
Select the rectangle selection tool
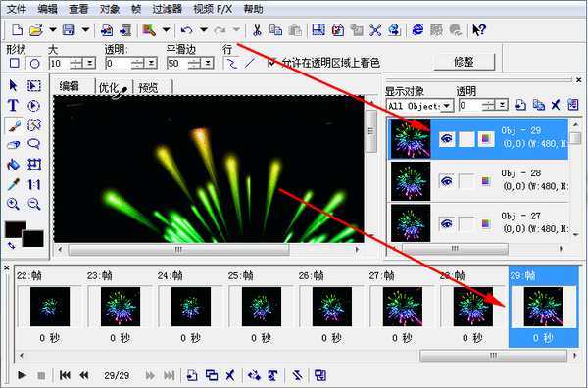(x=33, y=86)
